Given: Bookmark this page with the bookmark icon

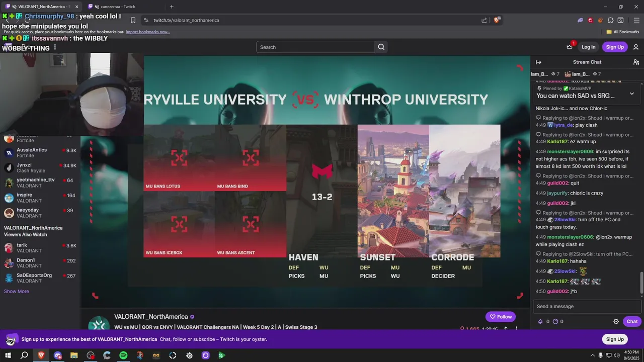Looking at the screenshot, I should 133,20.
